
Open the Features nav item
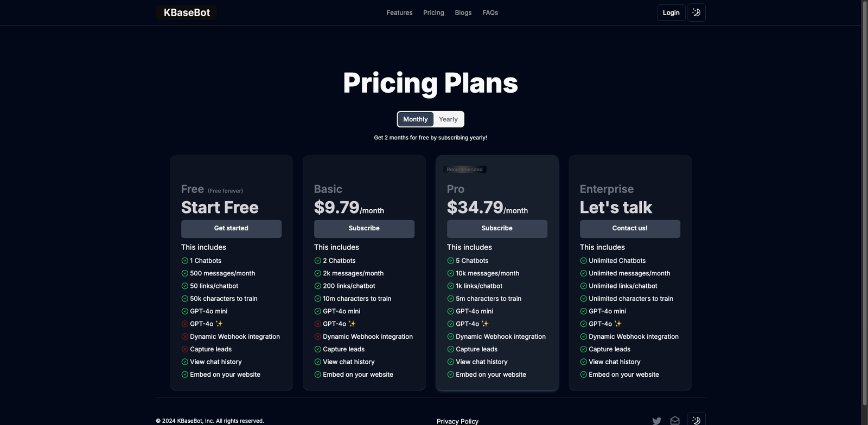pos(399,12)
